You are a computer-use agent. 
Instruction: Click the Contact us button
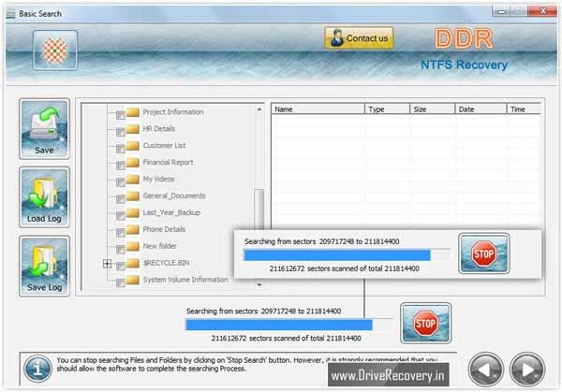(x=359, y=38)
